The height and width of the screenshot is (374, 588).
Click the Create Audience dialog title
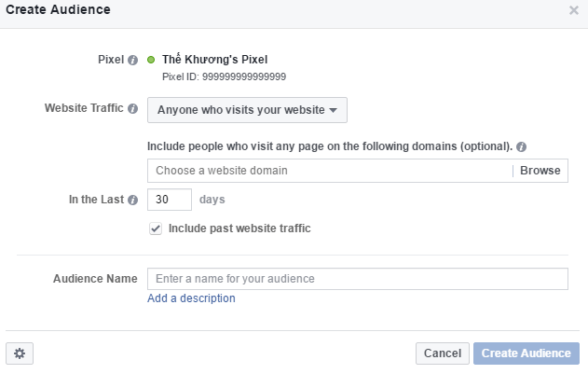pos(59,10)
